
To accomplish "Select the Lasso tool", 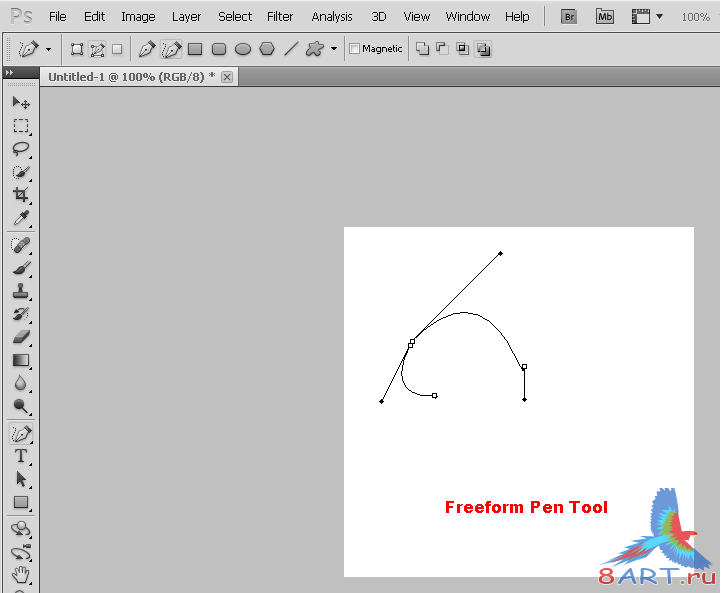I will (21, 148).
